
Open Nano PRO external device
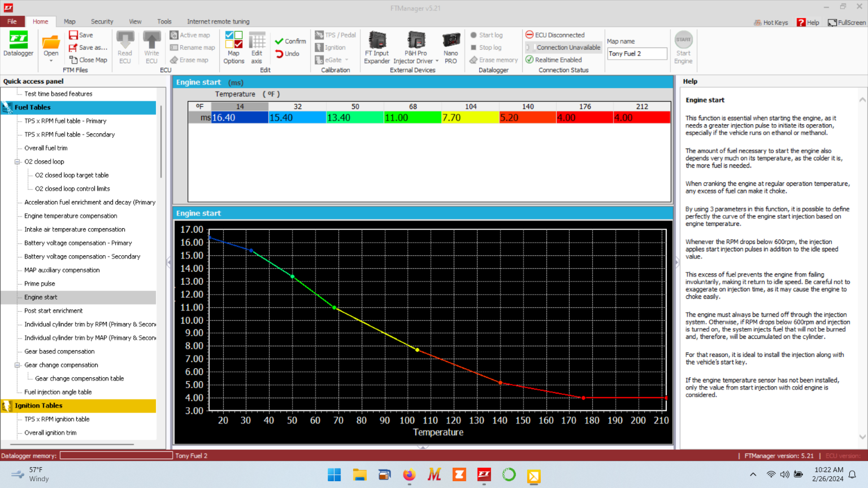(451, 48)
